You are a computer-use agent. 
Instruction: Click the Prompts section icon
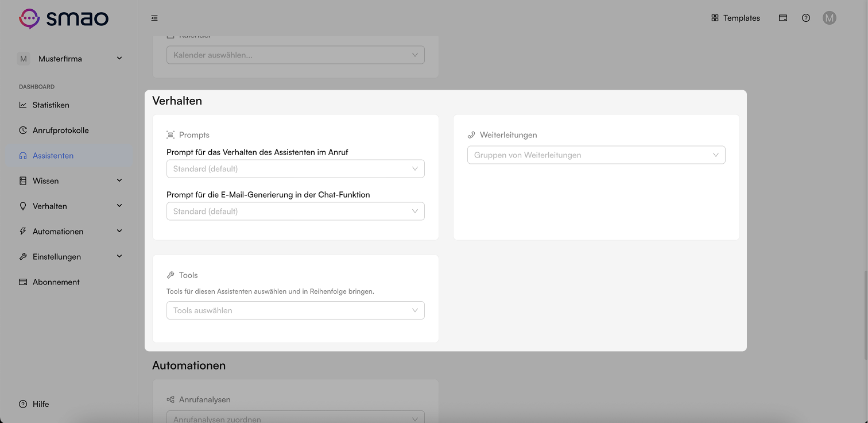(x=170, y=135)
